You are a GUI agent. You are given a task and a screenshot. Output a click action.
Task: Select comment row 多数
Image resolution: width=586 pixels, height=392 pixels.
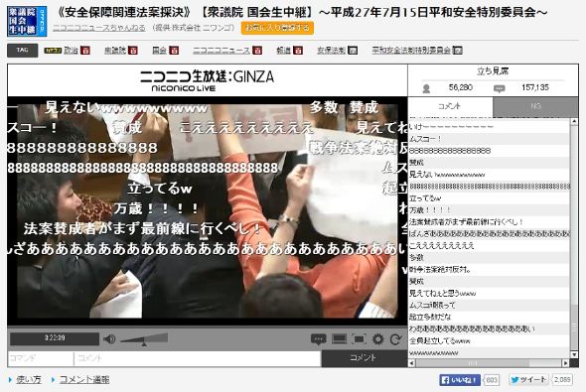tap(489, 258)
